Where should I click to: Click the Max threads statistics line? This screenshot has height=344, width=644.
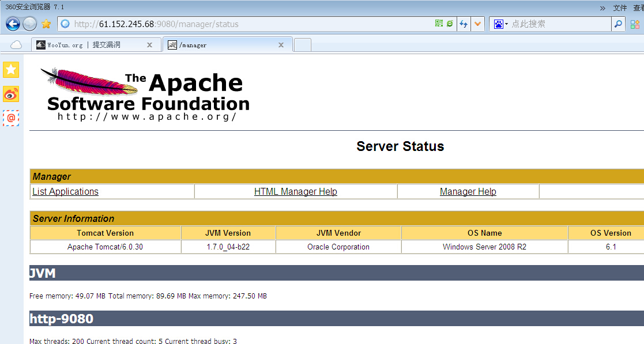133,341
